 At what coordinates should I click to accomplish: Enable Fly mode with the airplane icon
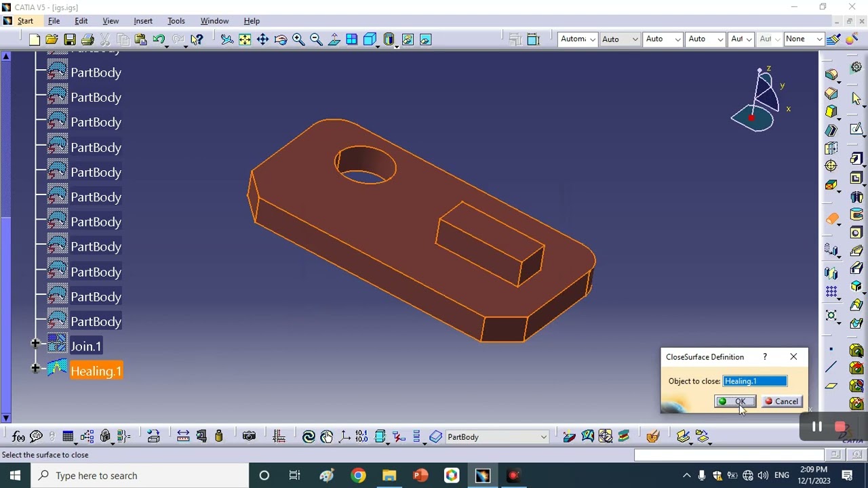pos(227,39)
